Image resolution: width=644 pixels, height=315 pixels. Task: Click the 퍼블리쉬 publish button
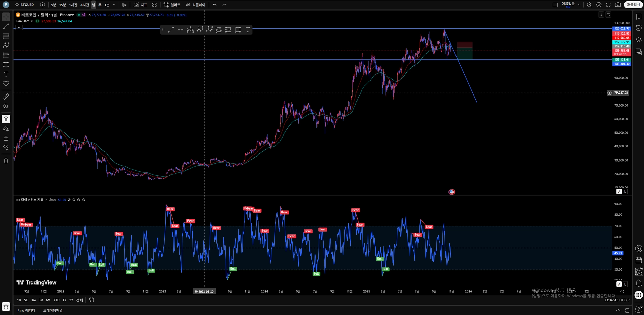click(x=633, y=5)
